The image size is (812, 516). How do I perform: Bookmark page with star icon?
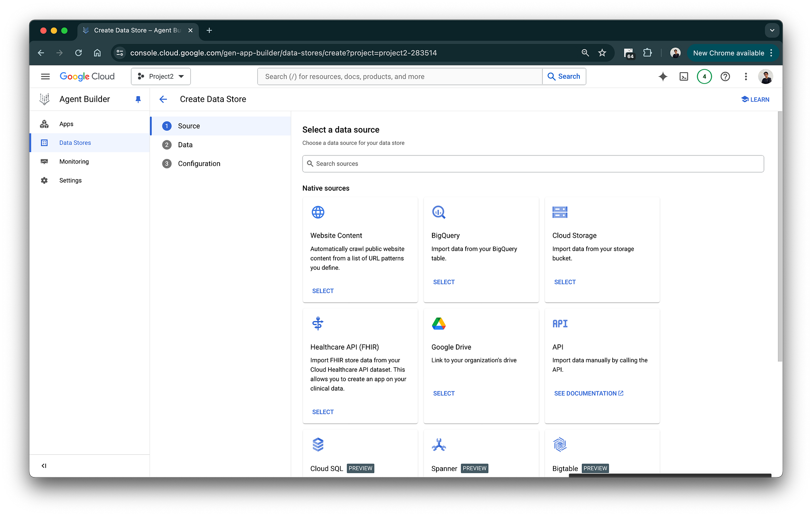click(x=602, y=53)
